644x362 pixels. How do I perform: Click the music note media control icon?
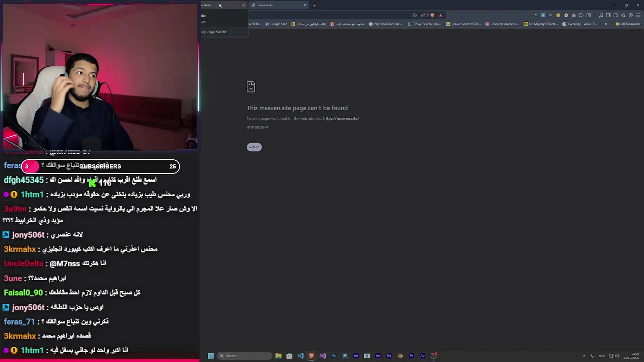tap(601, 15)
